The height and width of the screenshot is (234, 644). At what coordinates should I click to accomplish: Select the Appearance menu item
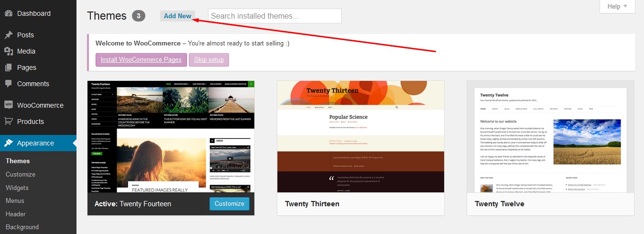[38, 143]
